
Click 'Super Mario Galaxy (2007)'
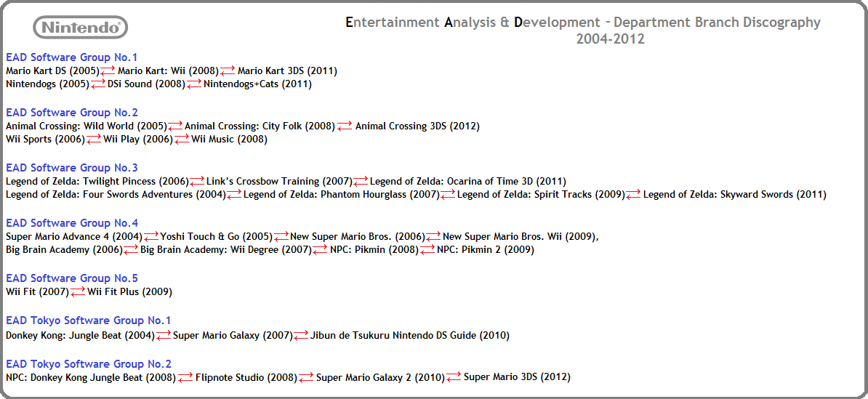point(233,335)
